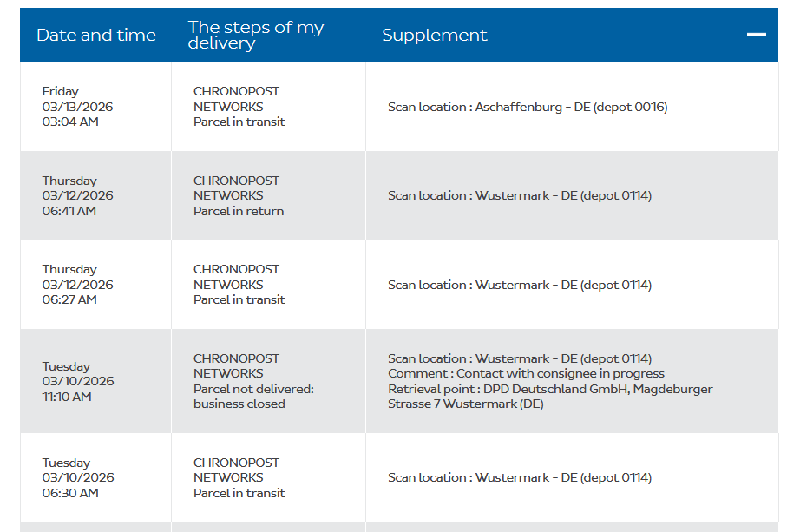Screen dimensions: 787x532
Task: Click 'Parcel in transit' step at 06:27 AM
Action: point(239,300)
